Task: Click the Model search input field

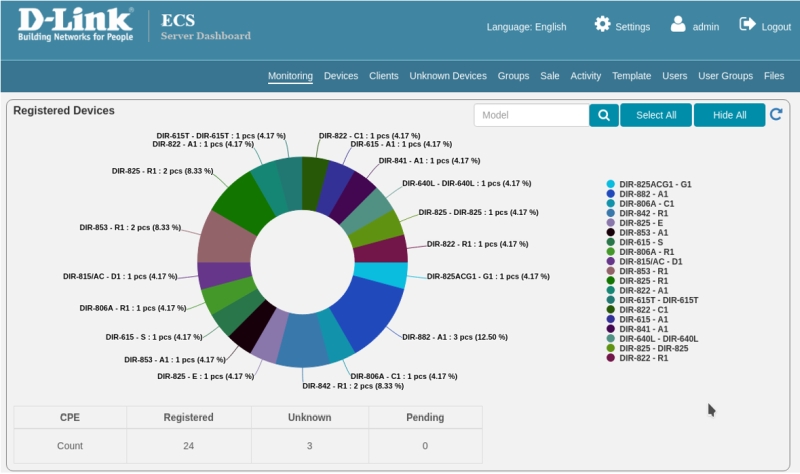Action: click(531, 115)
